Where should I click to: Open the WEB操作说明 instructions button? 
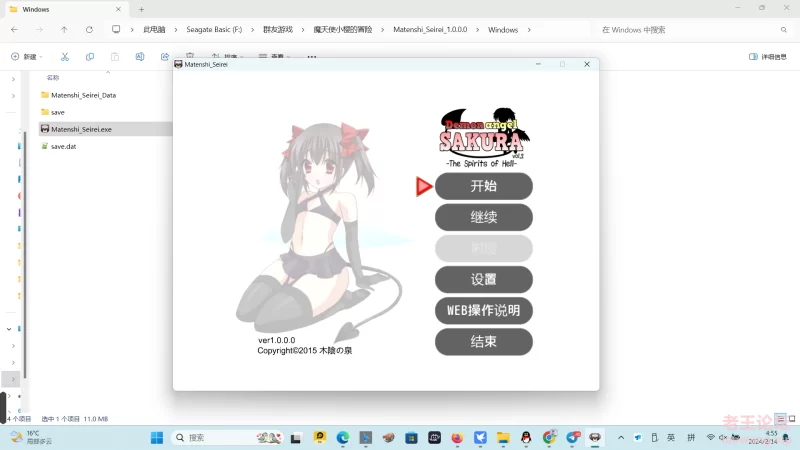[484, 311]
